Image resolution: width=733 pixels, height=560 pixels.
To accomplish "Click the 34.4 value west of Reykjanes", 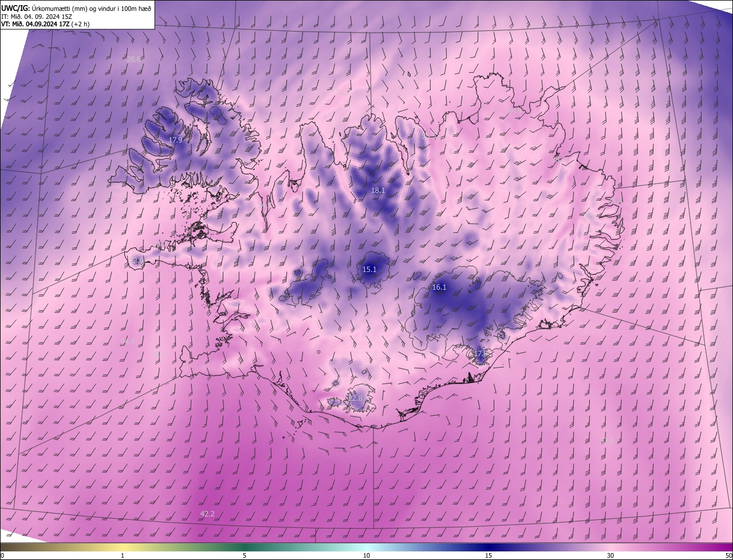I will [x=128, y=342].
